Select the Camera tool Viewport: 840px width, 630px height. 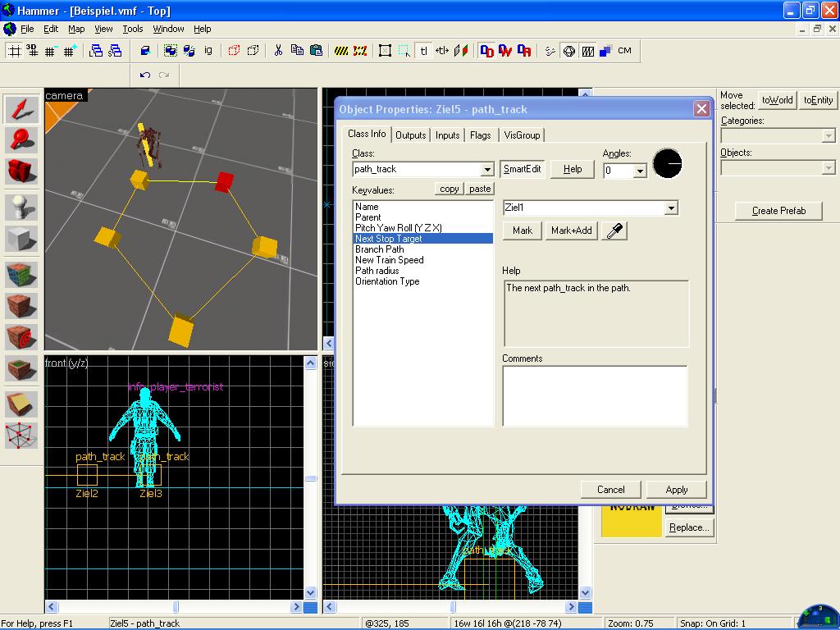21,171
